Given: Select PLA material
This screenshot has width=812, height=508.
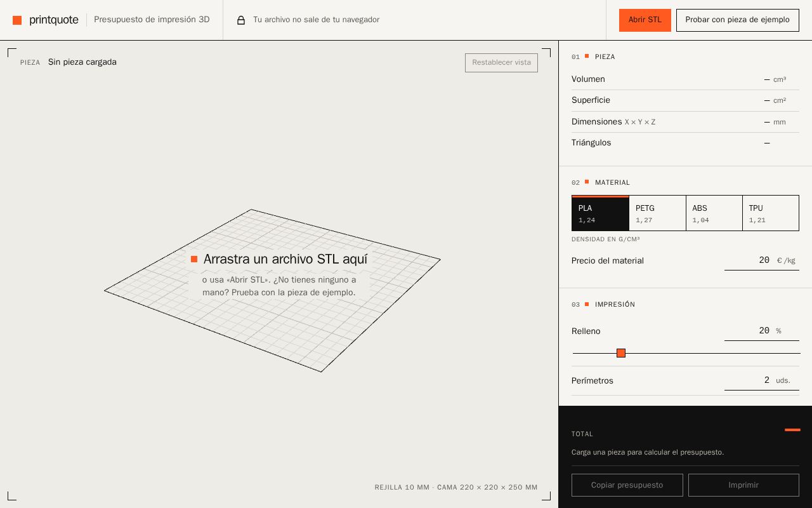Looking at the screenshot, I should point(600,213).
